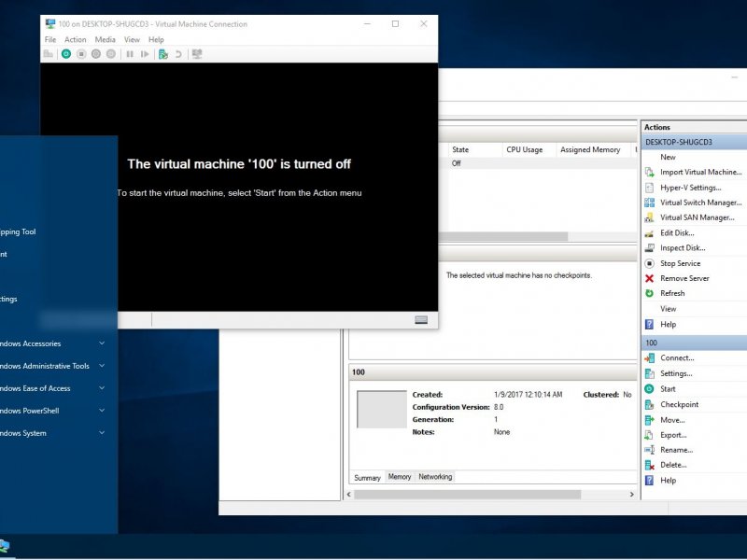Click the title bar icon of VM Connection window
747x560 pixels.
(50, 23)
